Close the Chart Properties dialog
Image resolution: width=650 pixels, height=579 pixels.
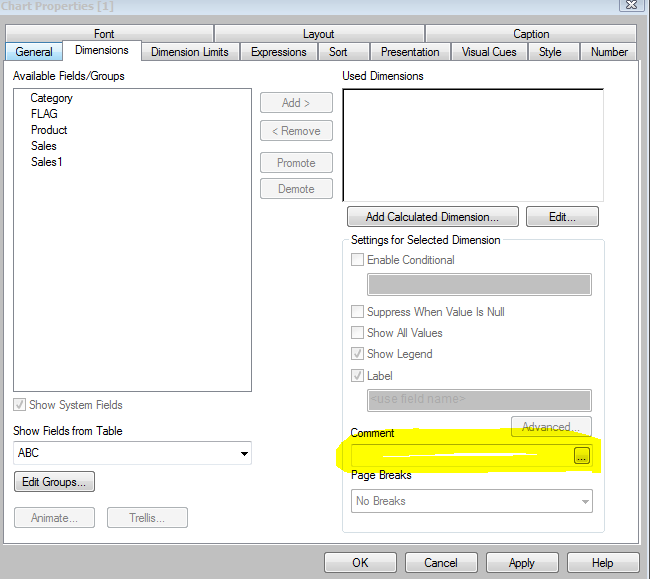[x=631, y=5]
